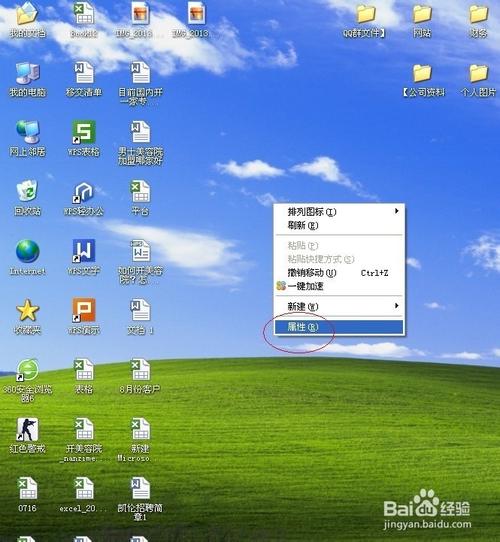Launch the 红色警戒 game shortcut
500x542 pixels.
click(28, 429)
